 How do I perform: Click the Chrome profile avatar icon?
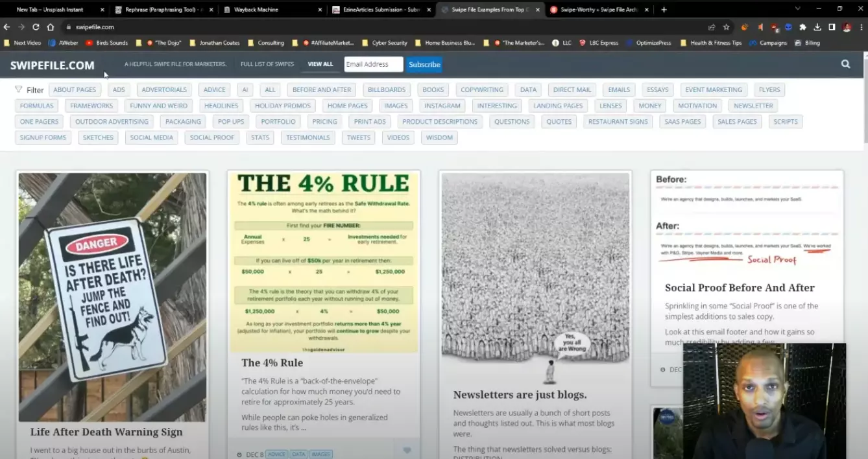(x=847, y=28)
